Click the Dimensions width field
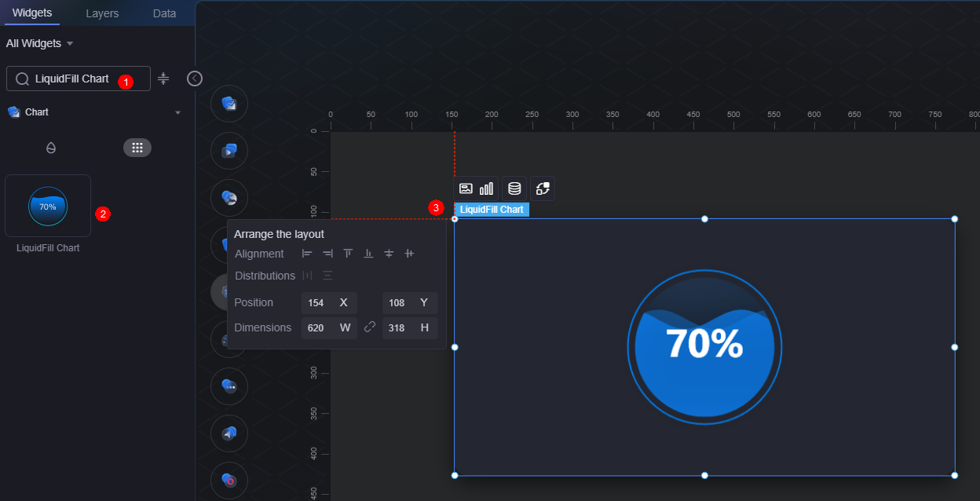980x501 pixels. tap(329, 328)
